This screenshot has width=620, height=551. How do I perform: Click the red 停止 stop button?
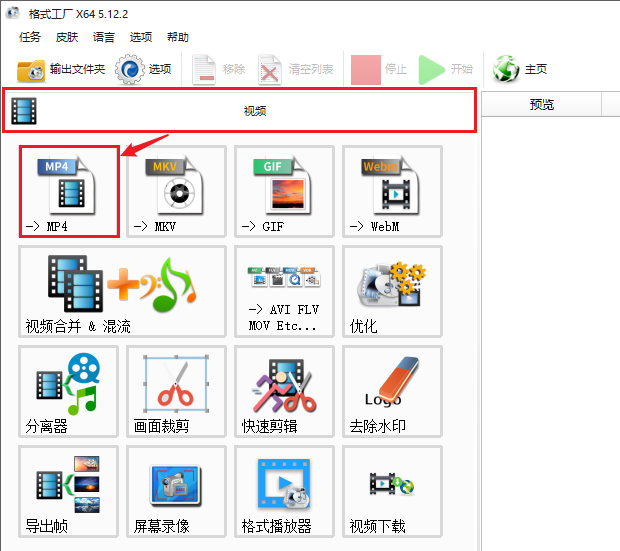click(379, 70)
